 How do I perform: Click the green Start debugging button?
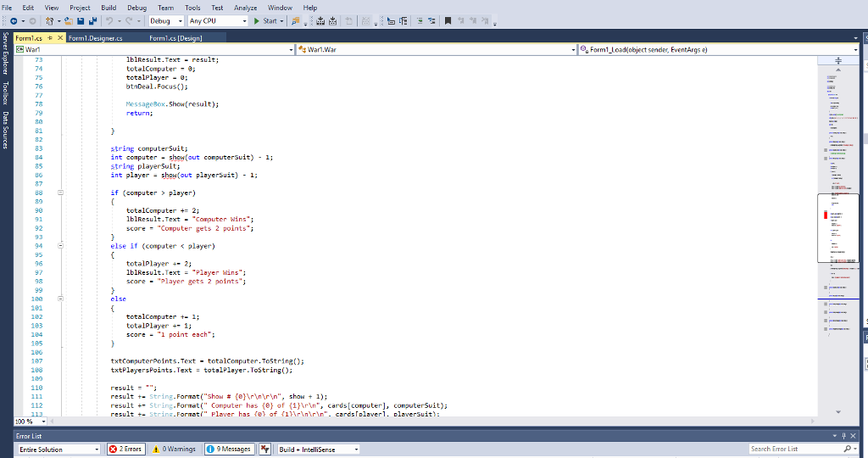[265, 21]
